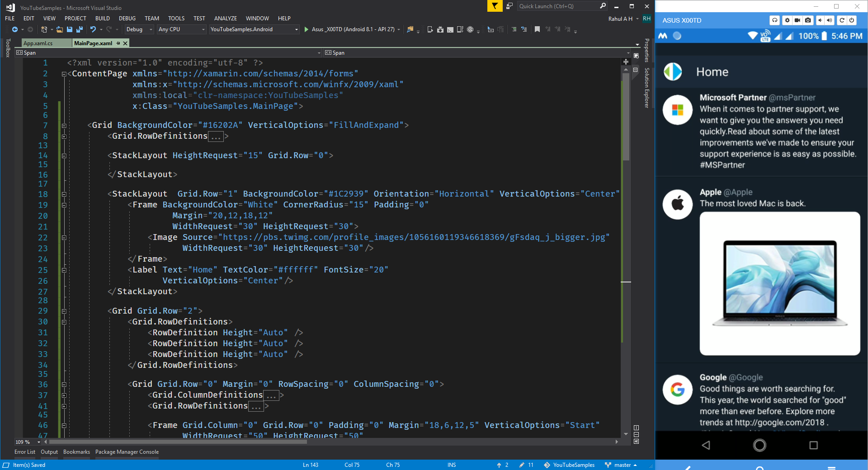Open the Output panel tab
The image size is (868, 470).
[x=49, y=452]
